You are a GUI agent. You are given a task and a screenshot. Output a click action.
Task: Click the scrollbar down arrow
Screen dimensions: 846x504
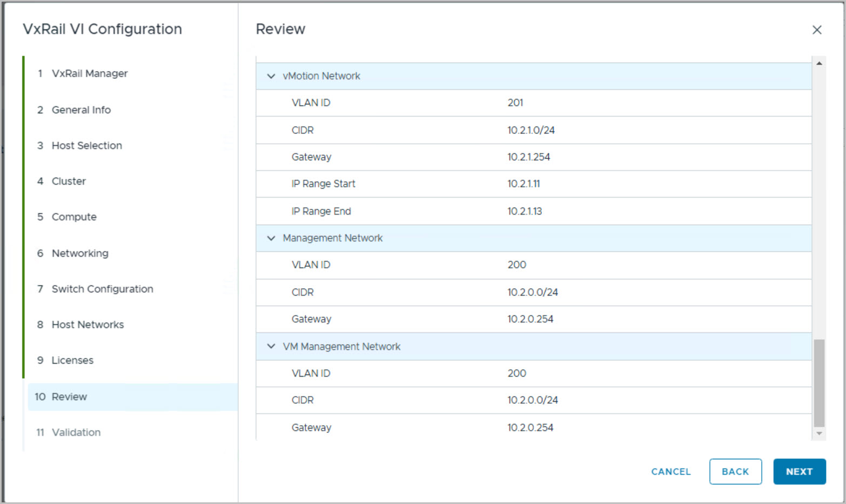coord(819,433)
